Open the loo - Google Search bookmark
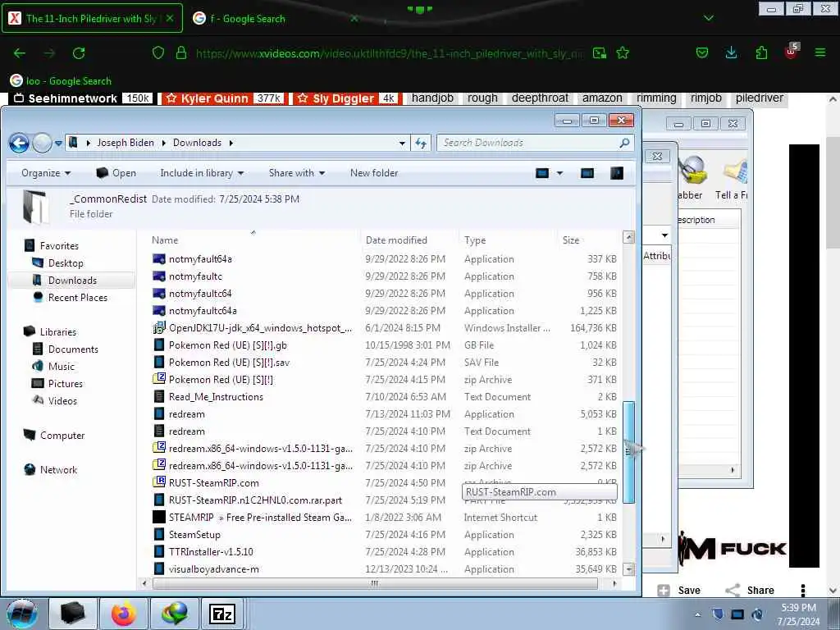The width and height of the screenshot is (840, 630). click(61, 81)
